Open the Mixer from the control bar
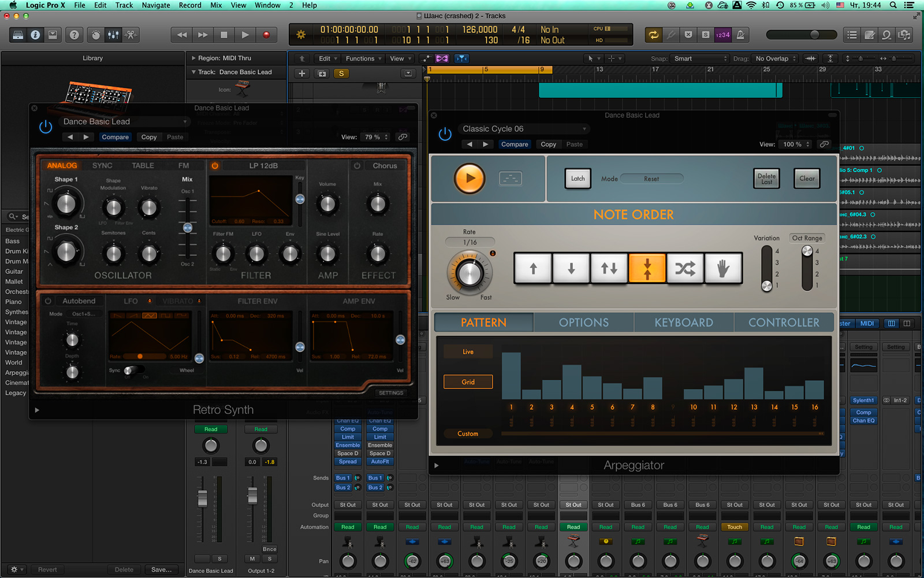The image size is (924, 578). [113, 35]
